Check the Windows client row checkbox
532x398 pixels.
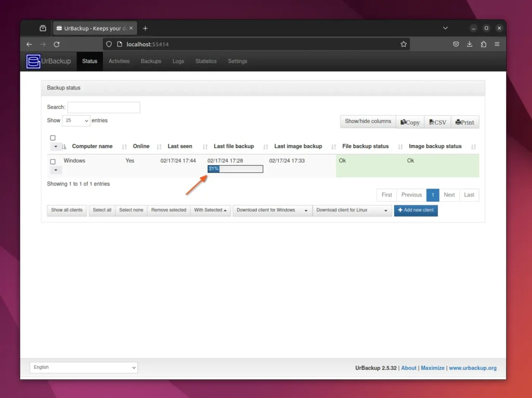coord(52,162)
